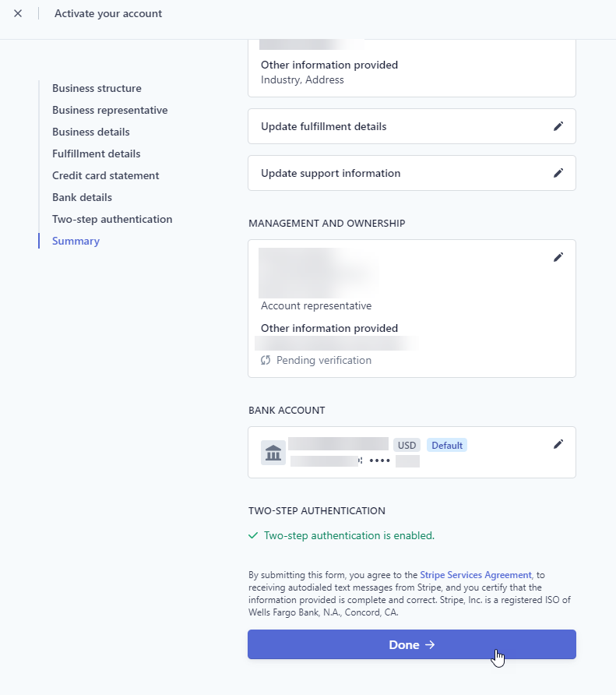Click the Pending verification refresh icon
This screenshot has height=695, width=616.
265,360
